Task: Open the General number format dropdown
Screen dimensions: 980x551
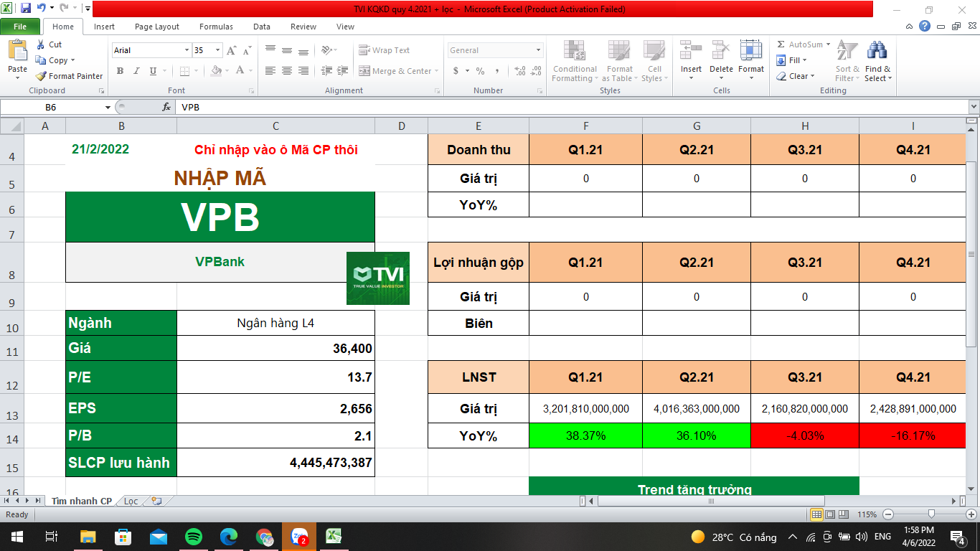Action: (x=538, y=50)
